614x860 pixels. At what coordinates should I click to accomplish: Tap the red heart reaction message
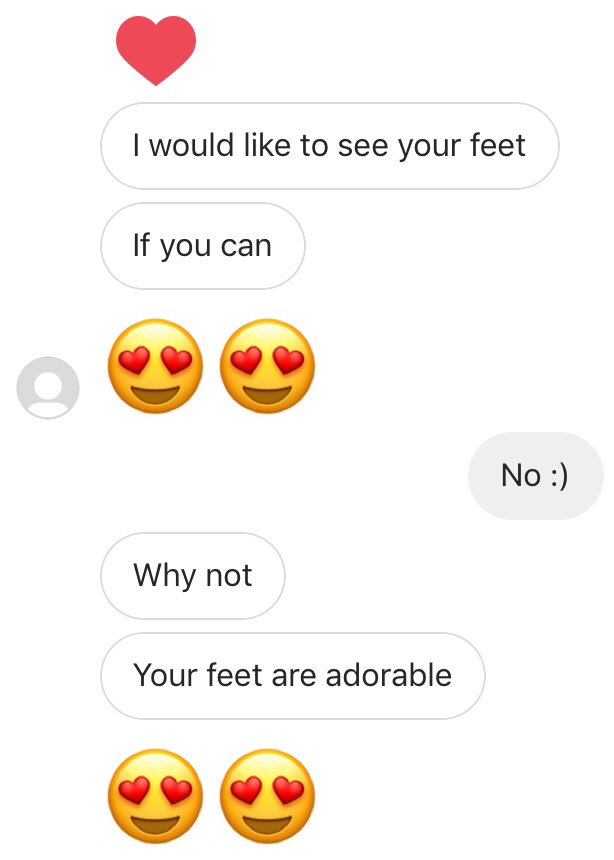[x=156, y=50]
